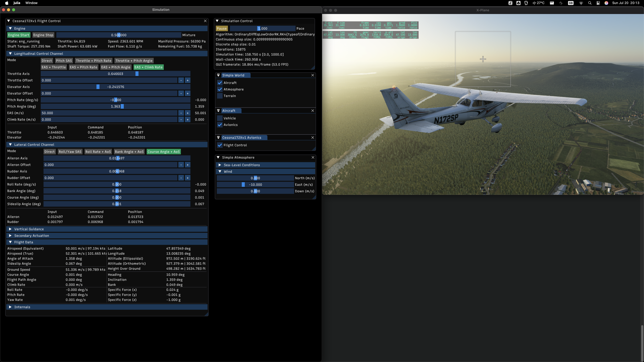Viewport: 644px width, 362px height.
Task: Collapse the Wind section
Action: click(220, 172)
